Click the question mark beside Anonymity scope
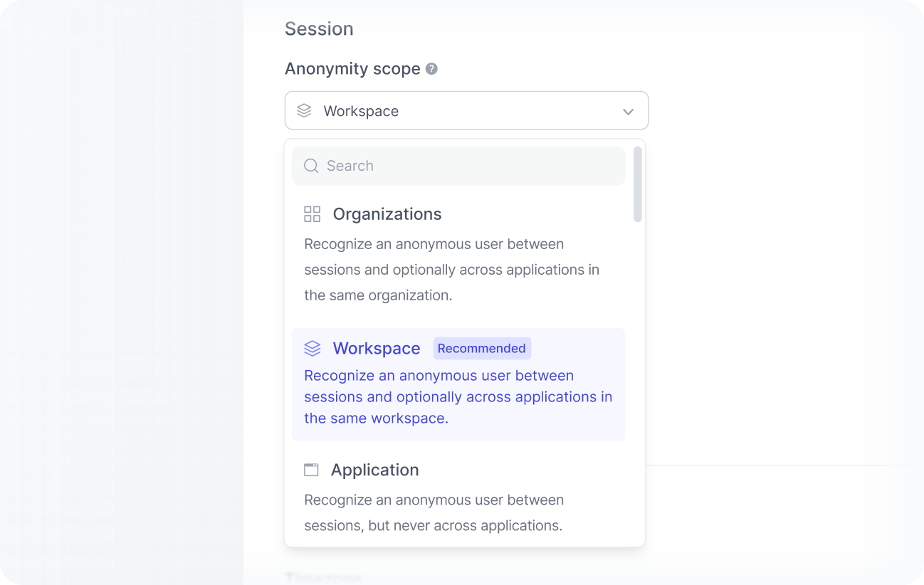This screenshot has width=924, height=585. [431, 68]
